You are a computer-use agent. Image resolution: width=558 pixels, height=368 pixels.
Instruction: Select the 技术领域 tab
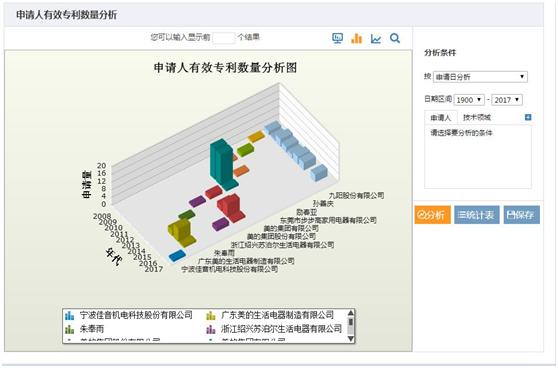pos(477,117)
